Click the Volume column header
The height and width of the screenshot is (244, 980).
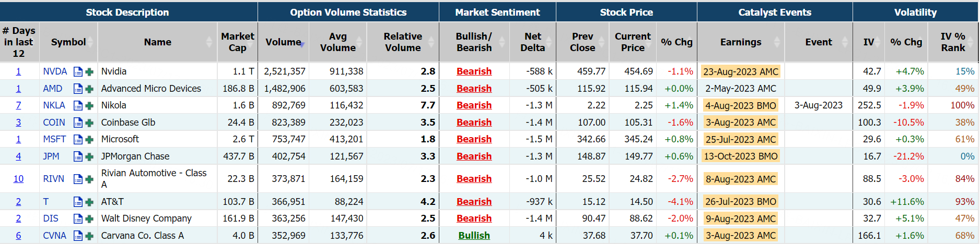coord(283,42)
